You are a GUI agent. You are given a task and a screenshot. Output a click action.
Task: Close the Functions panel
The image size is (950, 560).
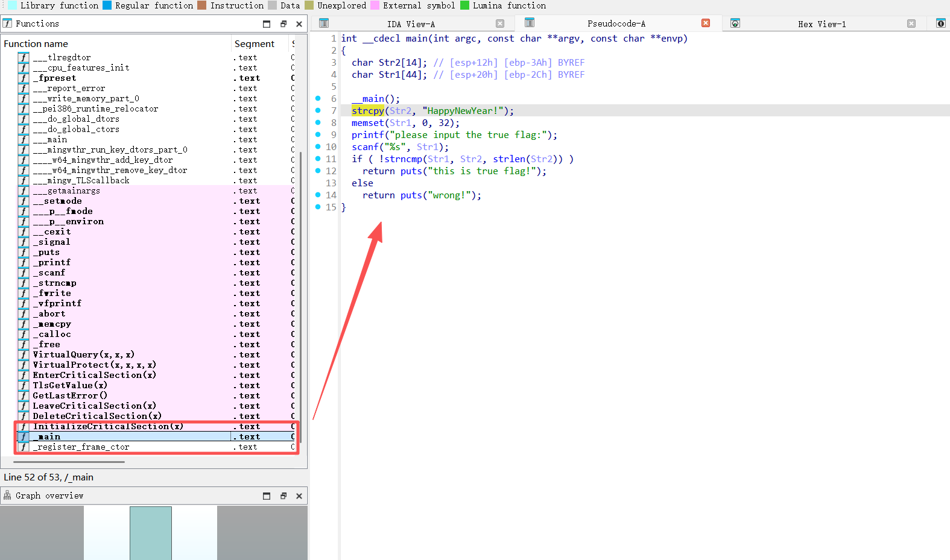pyautogui.click(x=299, y=24)
